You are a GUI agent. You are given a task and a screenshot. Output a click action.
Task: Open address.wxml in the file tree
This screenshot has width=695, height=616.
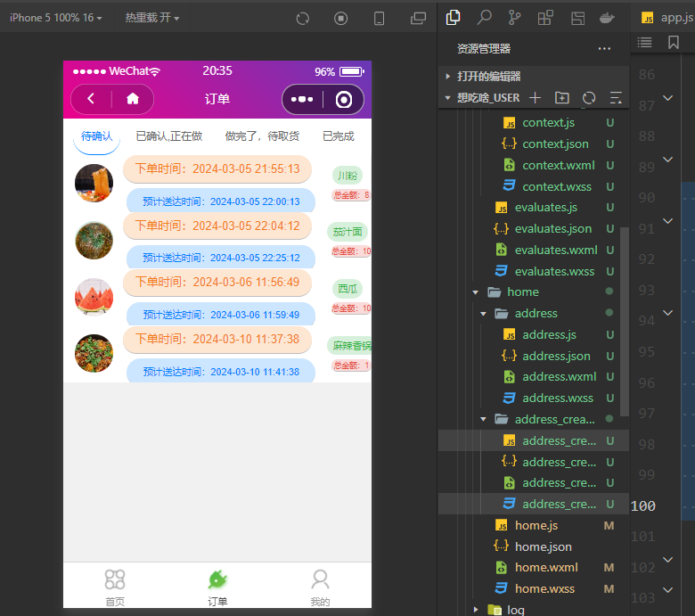click(560, 377)
